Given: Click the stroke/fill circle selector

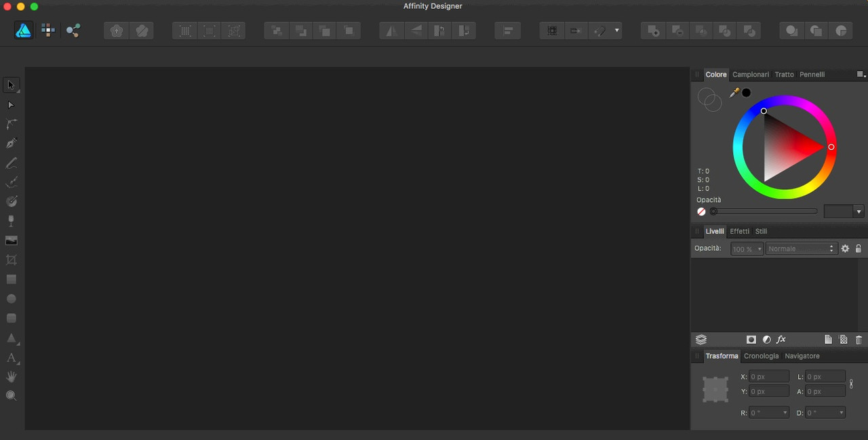Looking at the screenshot, I should pos(710,100).
